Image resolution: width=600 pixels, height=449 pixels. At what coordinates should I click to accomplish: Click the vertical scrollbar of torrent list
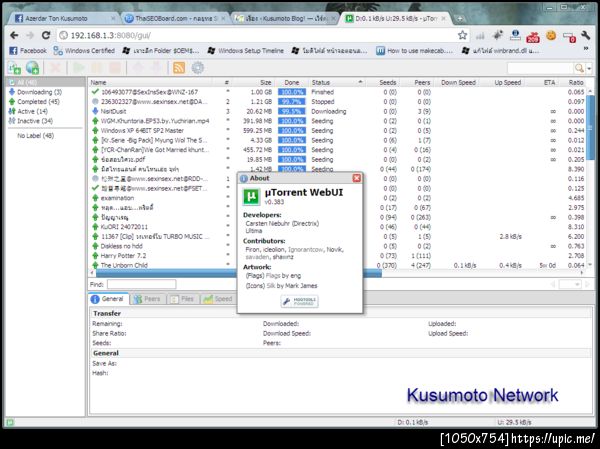pos(590,126)
